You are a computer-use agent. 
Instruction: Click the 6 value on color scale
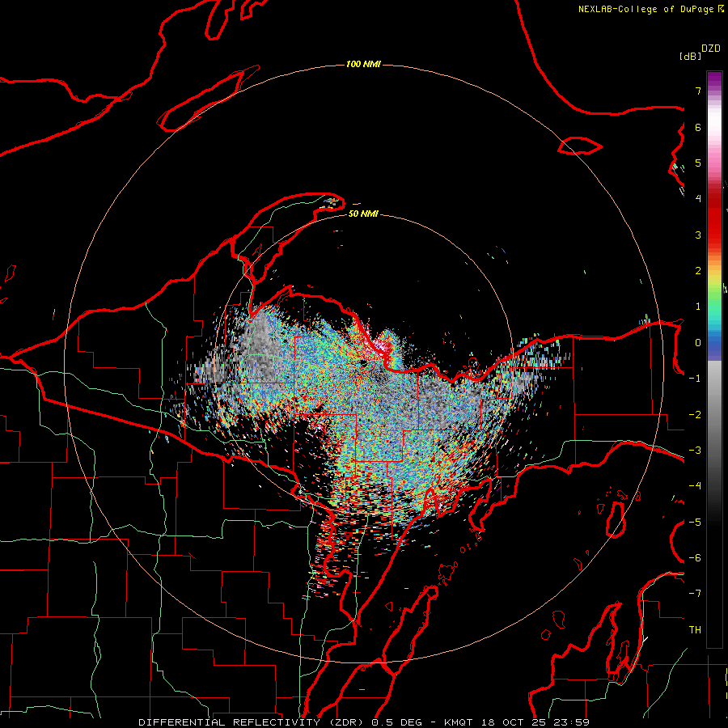(698, 127)
